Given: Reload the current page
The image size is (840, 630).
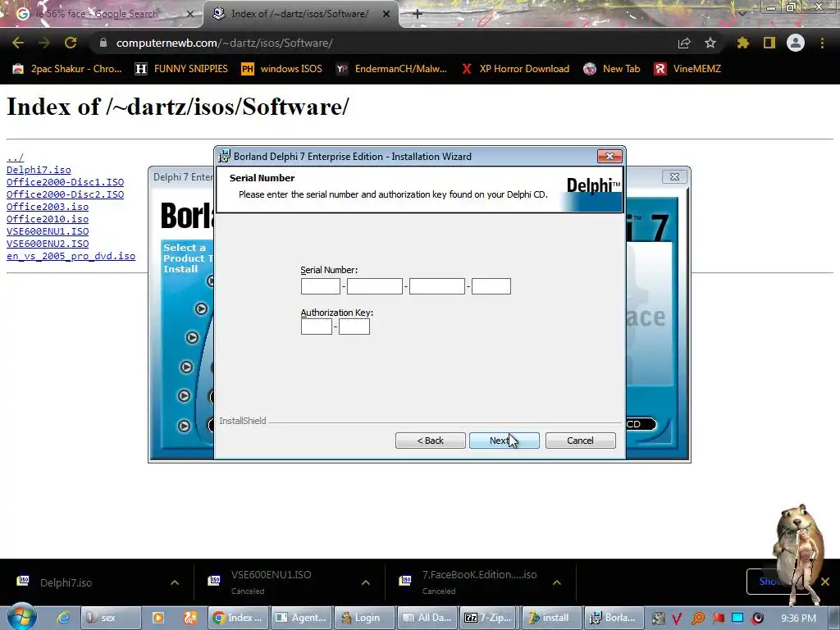Looking at the screenshot, I should pyautogui.click(x=71, y=43).
